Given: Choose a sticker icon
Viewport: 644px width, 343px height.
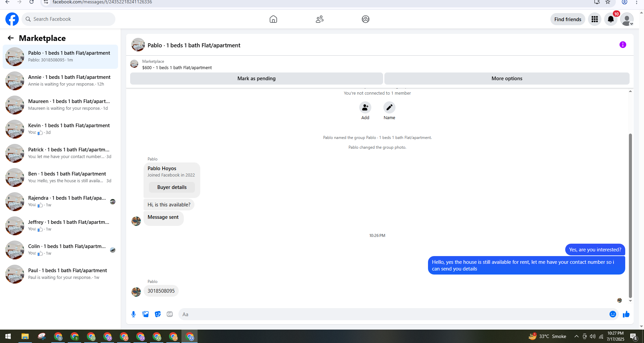Looking at the screenshot, I should 158,314.
